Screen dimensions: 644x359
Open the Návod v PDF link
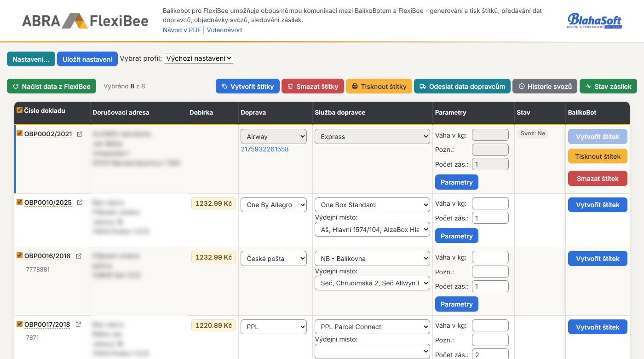point(182,30)
